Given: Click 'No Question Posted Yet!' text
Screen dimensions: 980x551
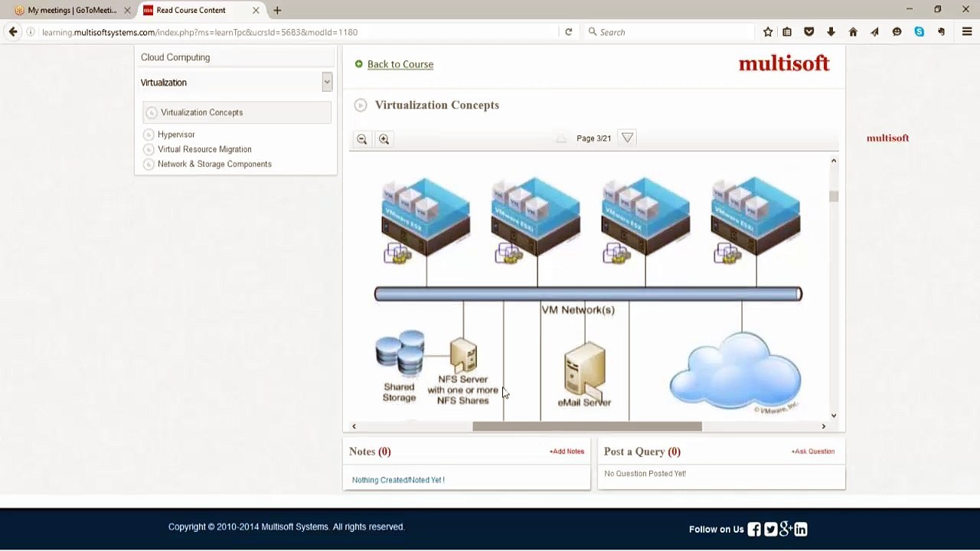Looking at the screenshot, I should point(645,474).
